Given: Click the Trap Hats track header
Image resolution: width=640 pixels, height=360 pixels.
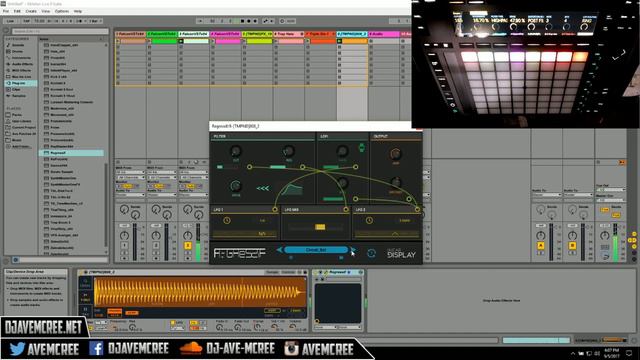Looking at the screenshot, I should [289, 34].
